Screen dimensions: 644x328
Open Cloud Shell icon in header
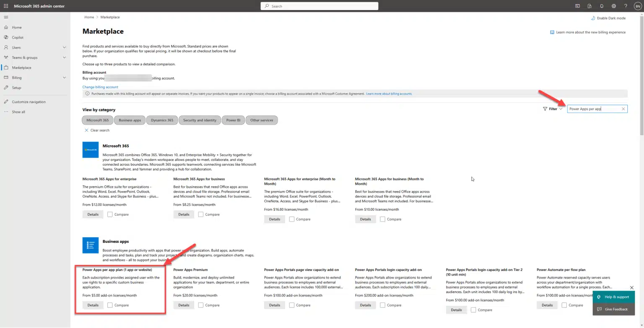coord(577,6)
